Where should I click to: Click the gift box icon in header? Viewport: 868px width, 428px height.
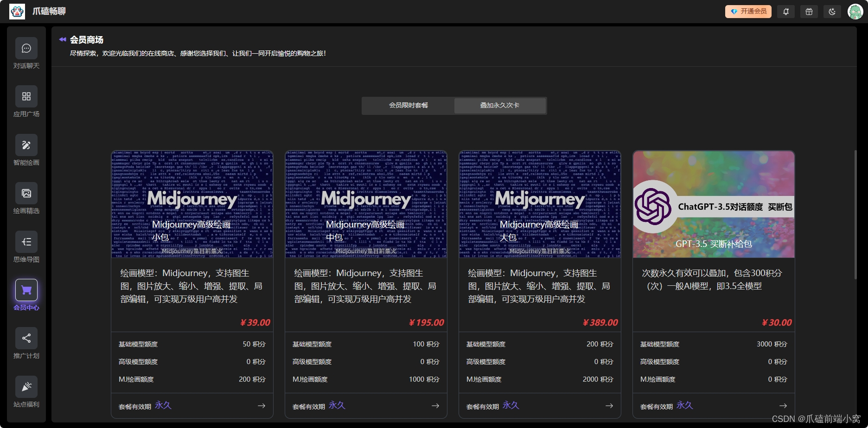[809, 12]
